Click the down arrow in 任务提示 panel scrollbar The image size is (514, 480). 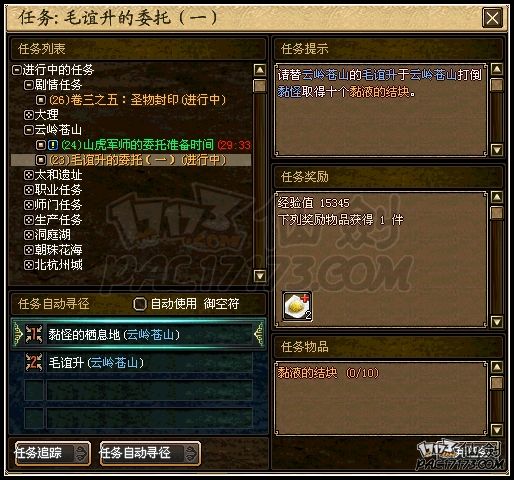(497, 150)
